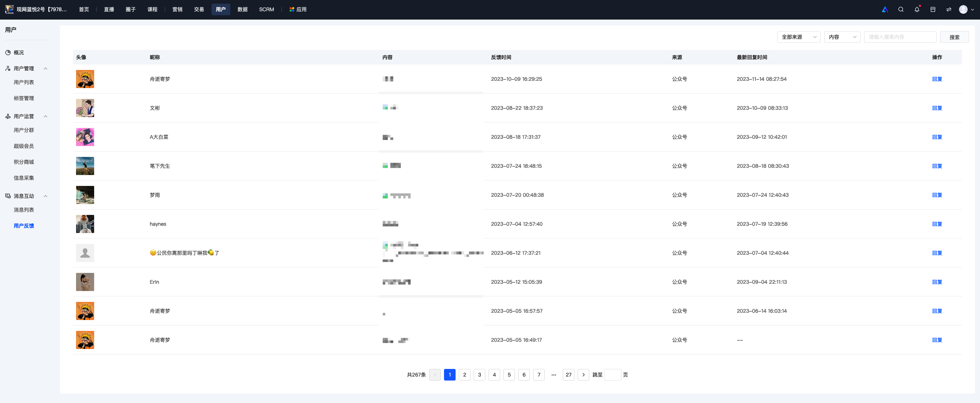
Task: Click the search magnifier icon in top bar
Action: coord(900,9)
